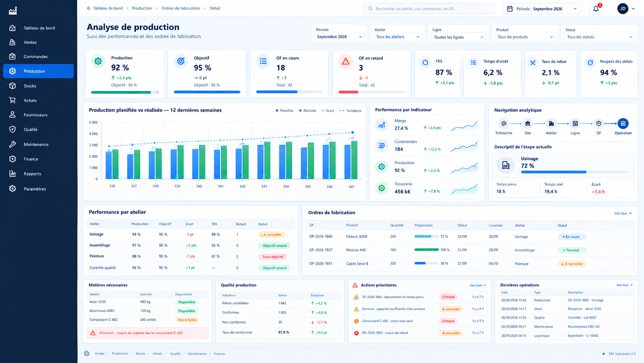The width and height of the screenshot is (644, 363).
Task: Click the Taux de rebut icon
Action: (x=533, y=62)
